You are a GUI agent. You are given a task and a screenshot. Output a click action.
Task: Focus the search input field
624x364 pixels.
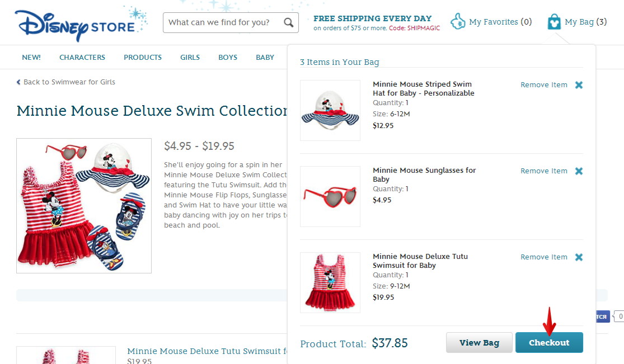[224, 23]
